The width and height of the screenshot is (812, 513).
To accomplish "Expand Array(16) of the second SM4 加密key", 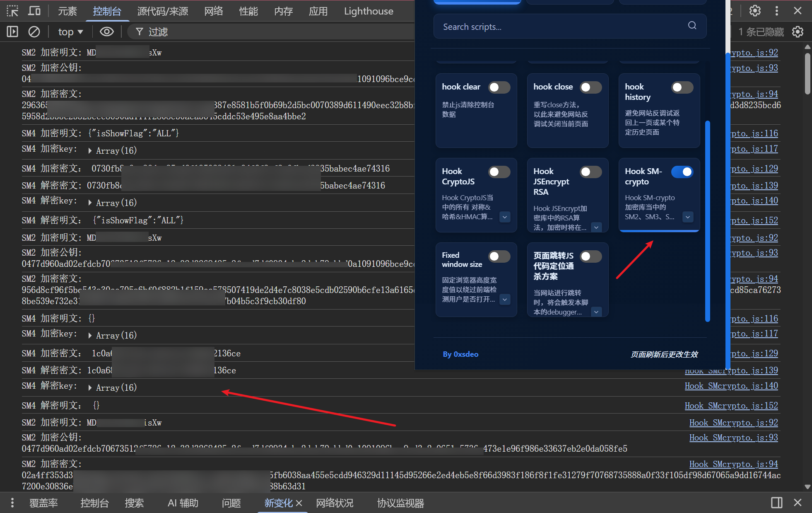I will 90,335.
